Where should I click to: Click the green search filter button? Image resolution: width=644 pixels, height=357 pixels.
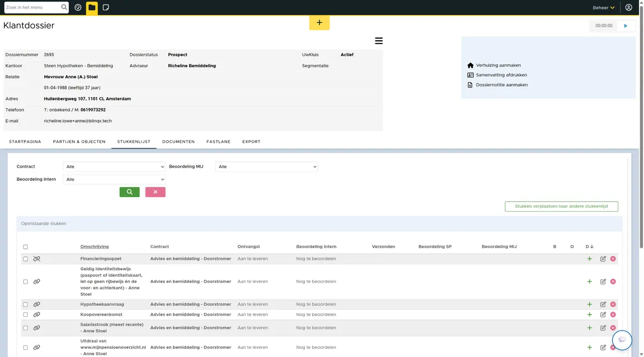[x=129, y=192]
